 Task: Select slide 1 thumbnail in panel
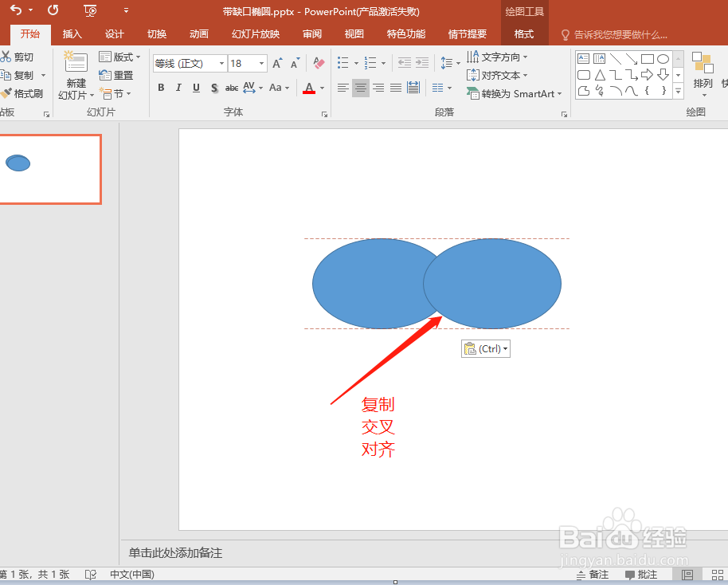51,169
